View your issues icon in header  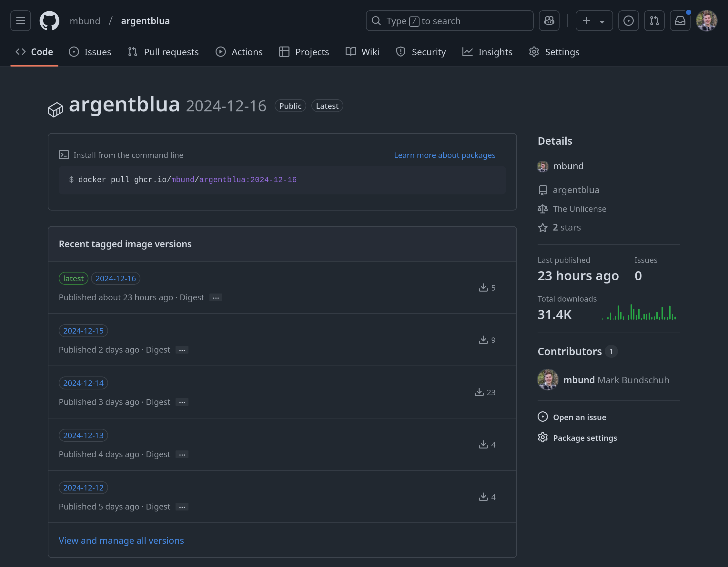[628, 21]
